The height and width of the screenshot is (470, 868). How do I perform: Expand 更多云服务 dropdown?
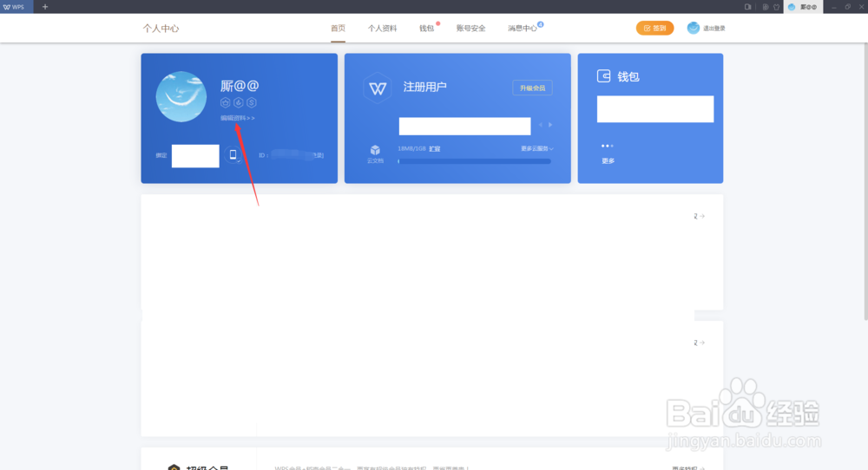(x=537, y=149)
